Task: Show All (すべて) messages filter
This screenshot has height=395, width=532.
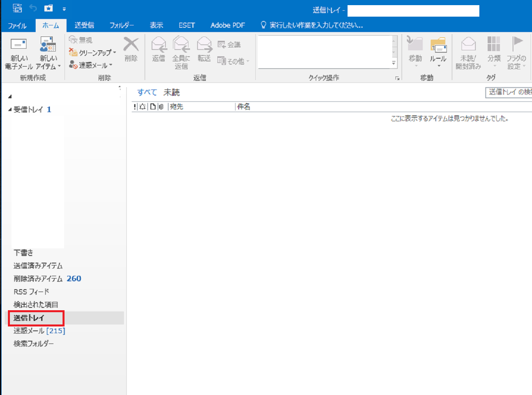Action: tap(147, 92)
